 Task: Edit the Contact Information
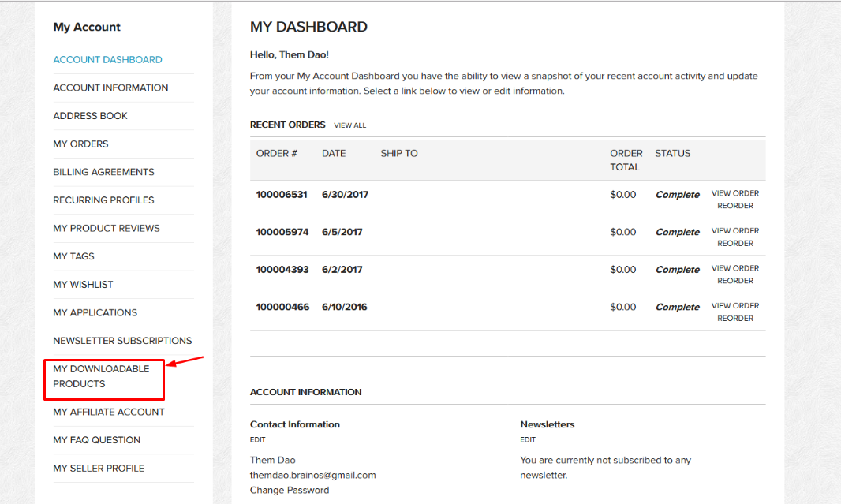(257, 439)
